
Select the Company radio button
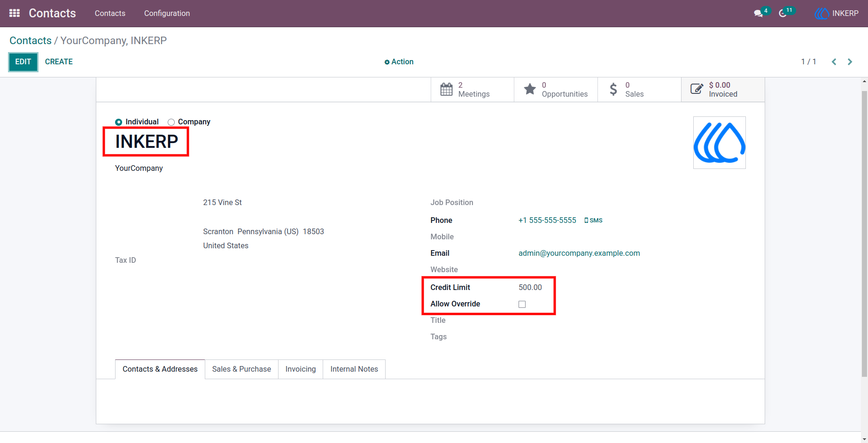click(171, 122)
